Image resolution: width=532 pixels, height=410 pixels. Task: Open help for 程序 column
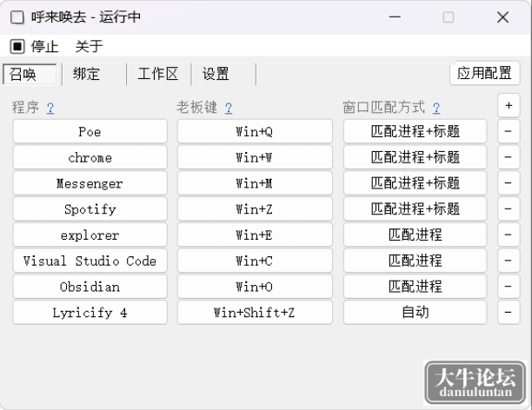[x=50, y=108]
